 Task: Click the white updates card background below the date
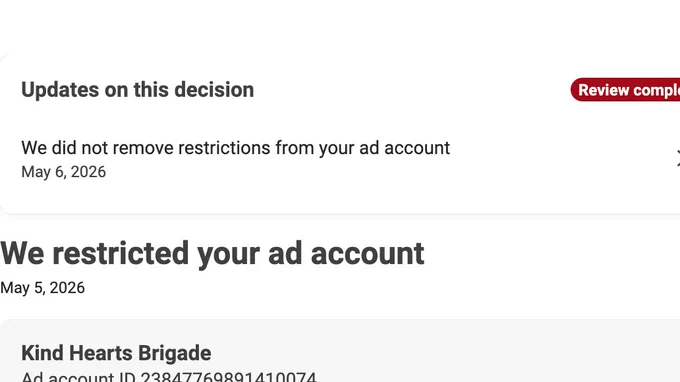tap(340, 197)
